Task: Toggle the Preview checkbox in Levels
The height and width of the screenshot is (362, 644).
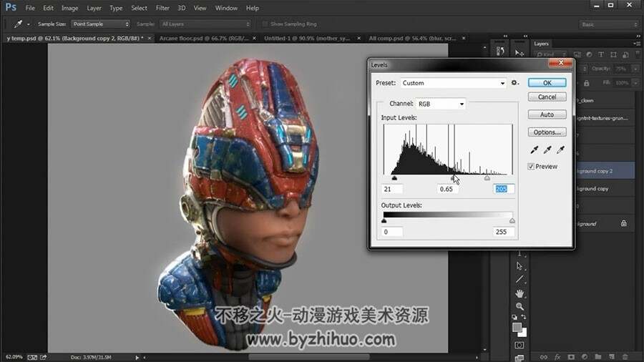Action: (x=531, y=166)
